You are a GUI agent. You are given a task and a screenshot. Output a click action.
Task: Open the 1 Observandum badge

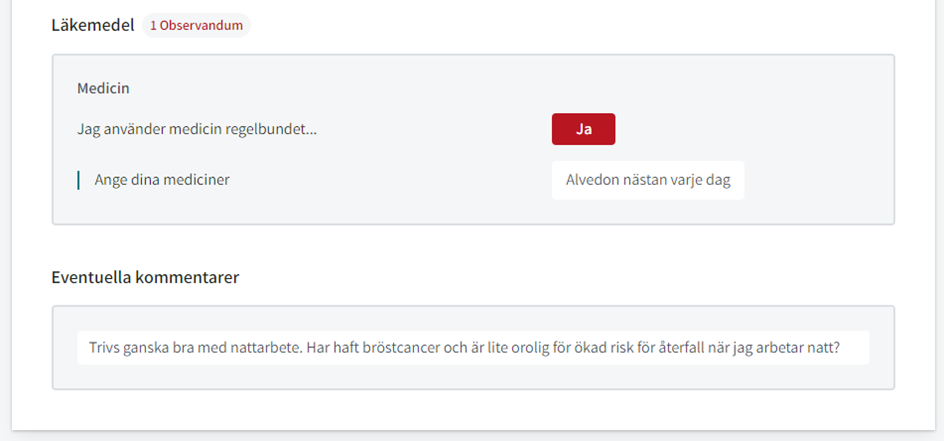(x=196, y=26)
